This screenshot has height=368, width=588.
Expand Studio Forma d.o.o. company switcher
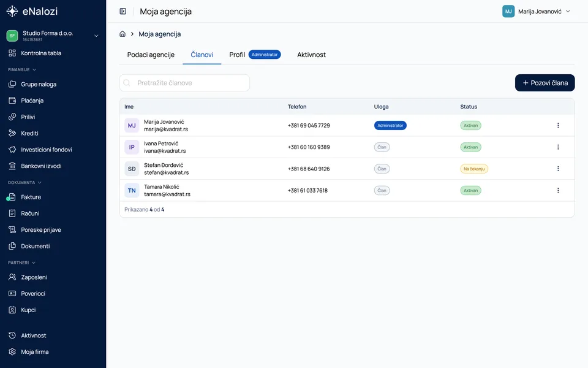(x=53, y=36)
